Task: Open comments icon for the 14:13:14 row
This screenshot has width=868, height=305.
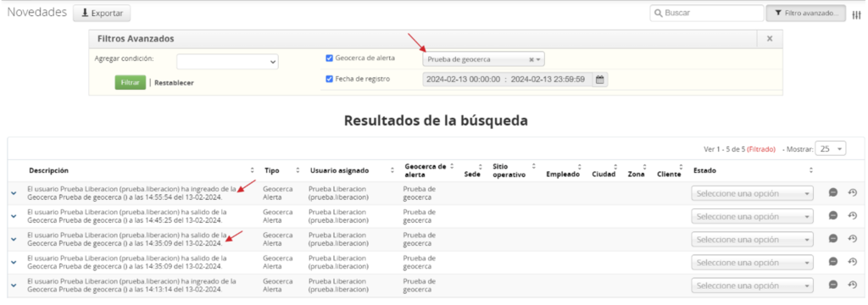Action: [832, 285]
